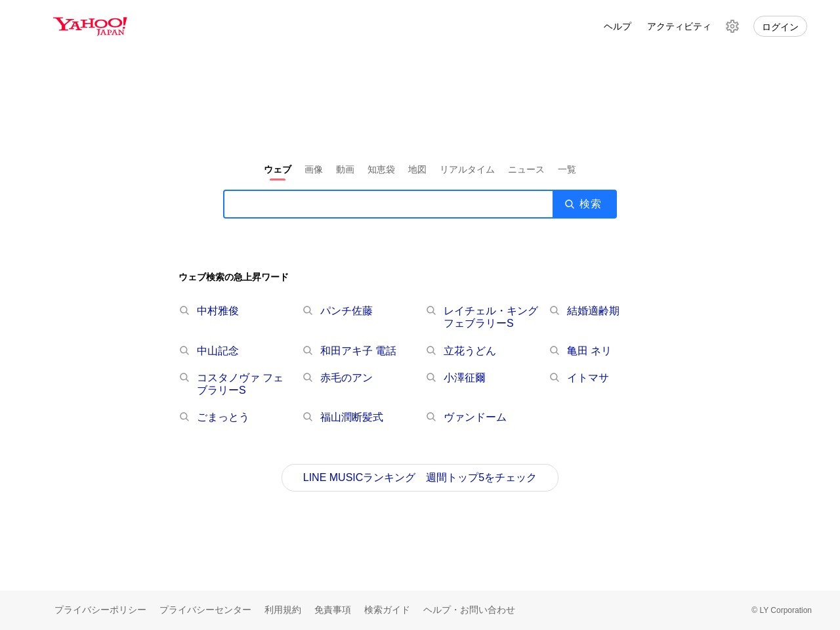Focus the web search input field
Screen dimensions: 840x630
[388, 204]
